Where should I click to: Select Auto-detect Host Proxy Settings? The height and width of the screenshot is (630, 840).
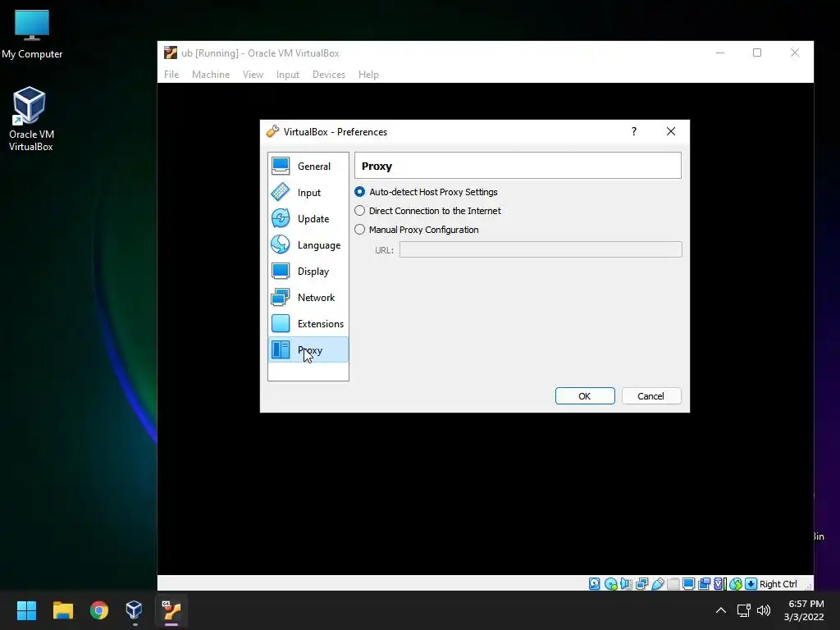pyautogui.click(x=426, y=192)
